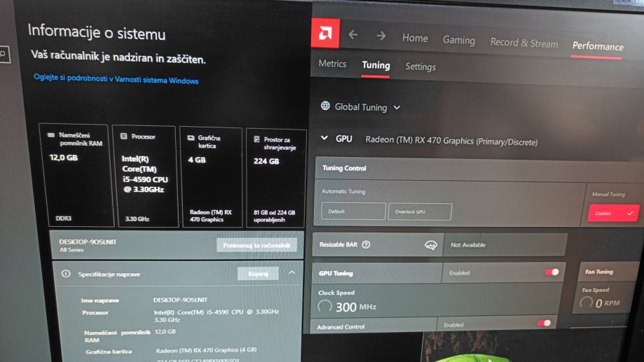Open the Home tab

(x=415, y=39)
